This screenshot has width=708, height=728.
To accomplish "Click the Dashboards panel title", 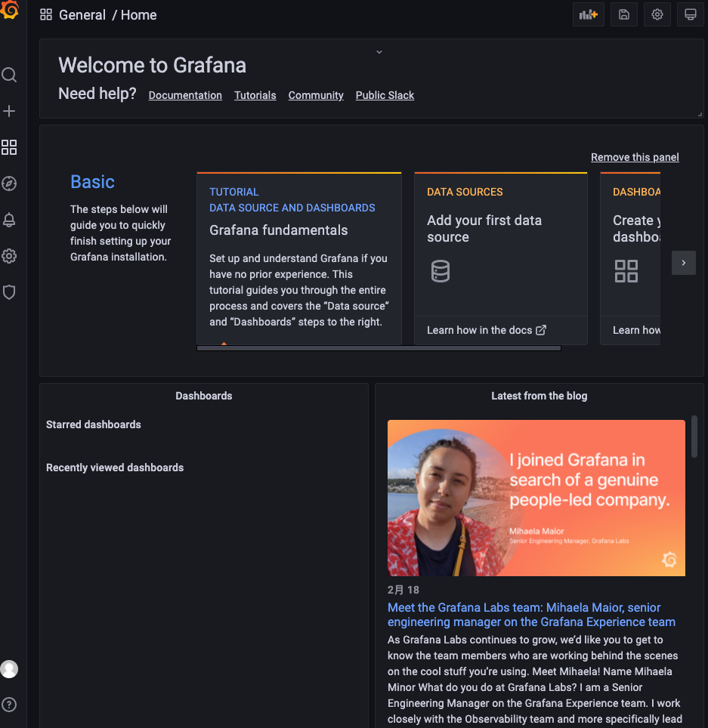I will pyautogui.click(x=203, y=396).
